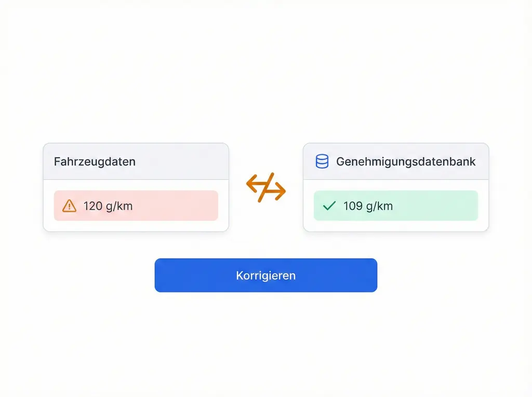532x397 pixels.
Task: Click the Fahrzeugdaten title text
Action: coord(95,161)
